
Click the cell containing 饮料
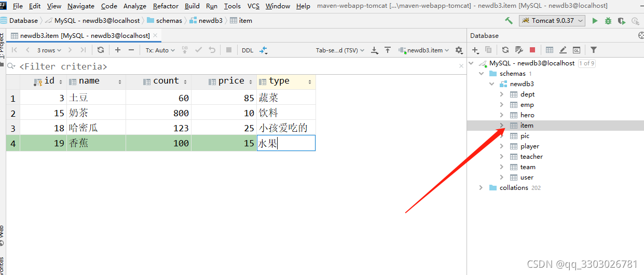pos(286,113)
